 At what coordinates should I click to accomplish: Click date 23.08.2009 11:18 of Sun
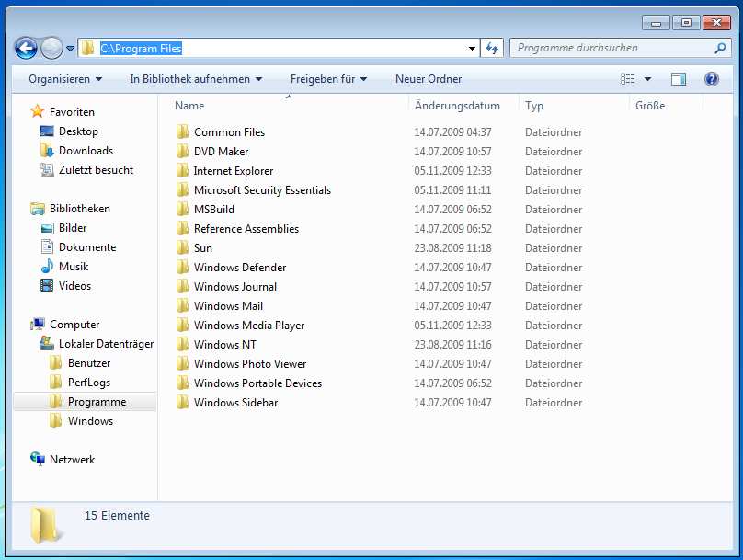[452, 247]
